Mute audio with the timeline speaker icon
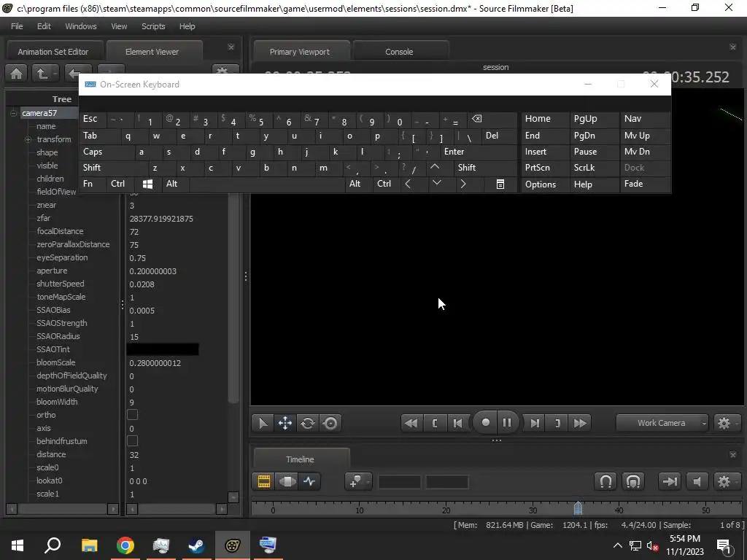The height and width of the screenshot is (560, 747). 697,481
